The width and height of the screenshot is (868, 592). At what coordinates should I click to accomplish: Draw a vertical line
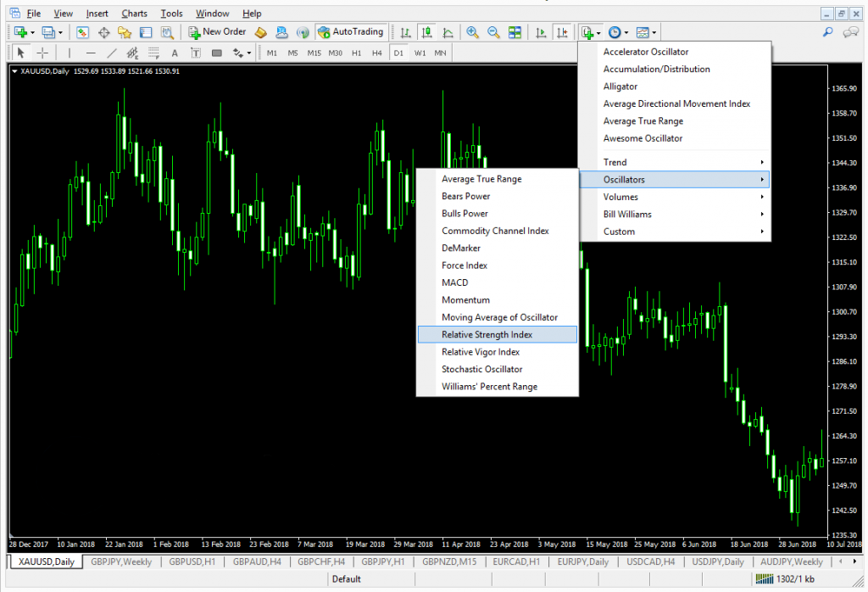(70, 53)
